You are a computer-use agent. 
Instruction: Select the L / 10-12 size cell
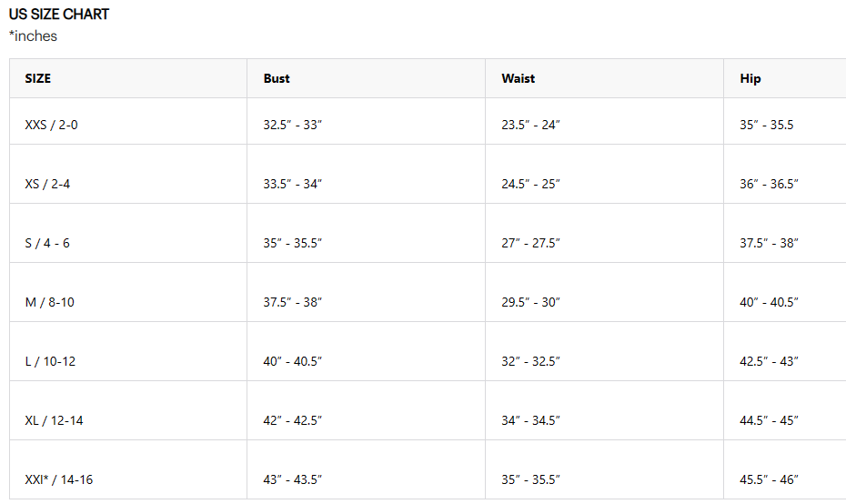[x=50, y=361]
